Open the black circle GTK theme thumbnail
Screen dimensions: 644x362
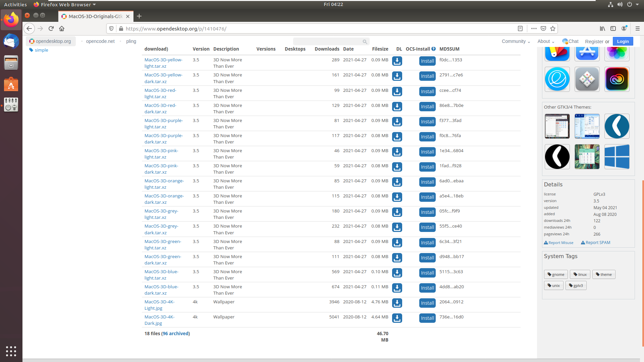coord(557,157)
